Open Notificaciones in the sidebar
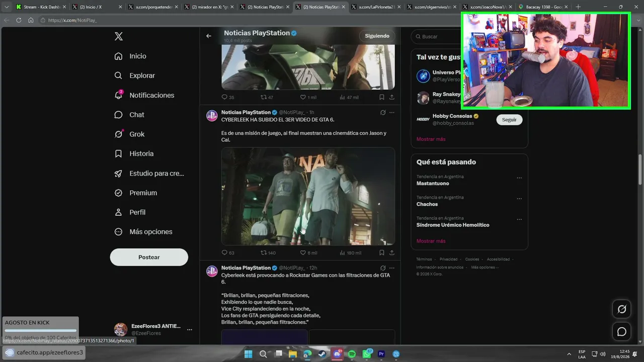Image resolution: width=644 pixels, height=362 pixels. click(x=144, y=95)
